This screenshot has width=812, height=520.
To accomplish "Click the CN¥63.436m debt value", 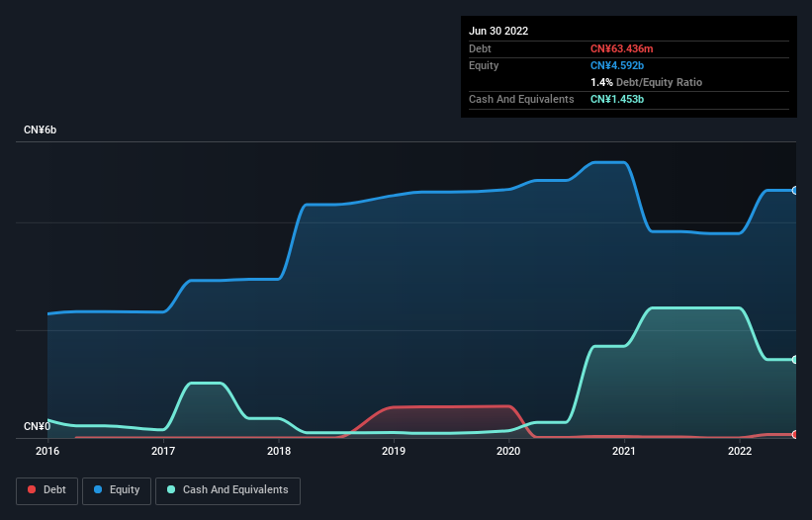I will click(621, 48).
